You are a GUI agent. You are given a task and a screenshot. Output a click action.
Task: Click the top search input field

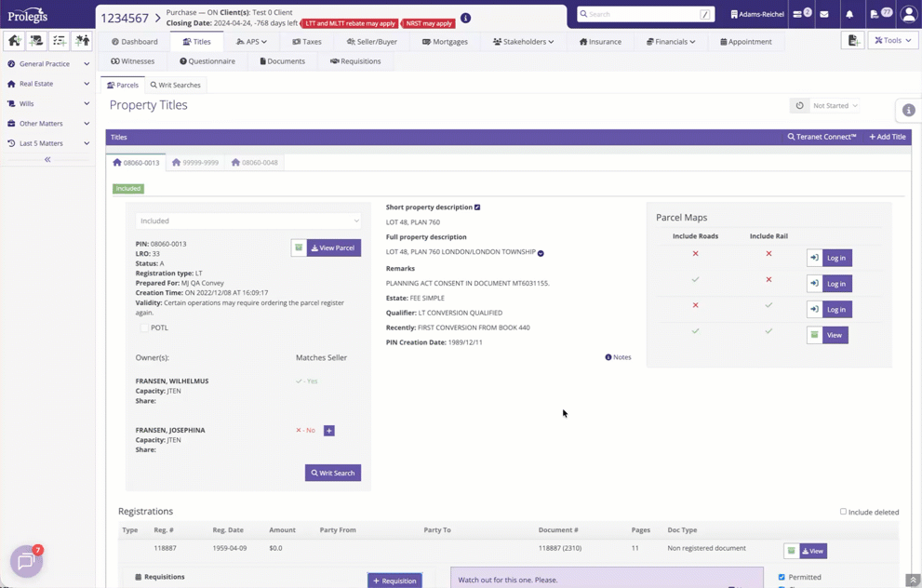[645, 14]
